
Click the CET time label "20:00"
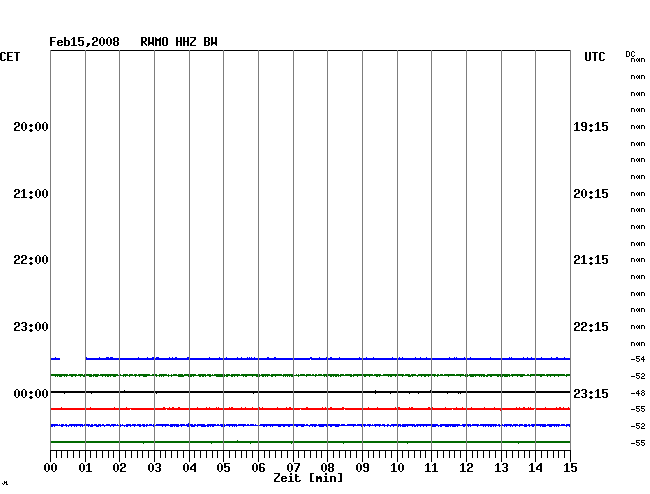(x=31, y=127)
